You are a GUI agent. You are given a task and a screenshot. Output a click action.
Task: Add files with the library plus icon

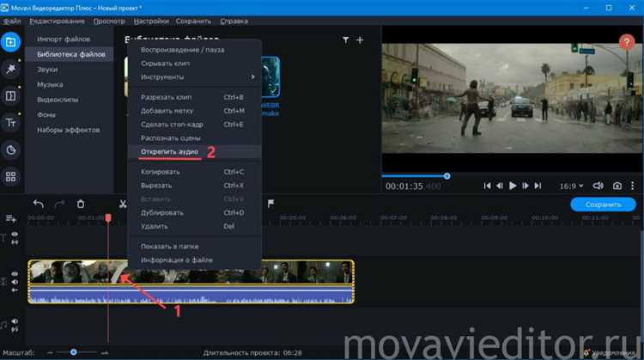(x=360, y=40)
